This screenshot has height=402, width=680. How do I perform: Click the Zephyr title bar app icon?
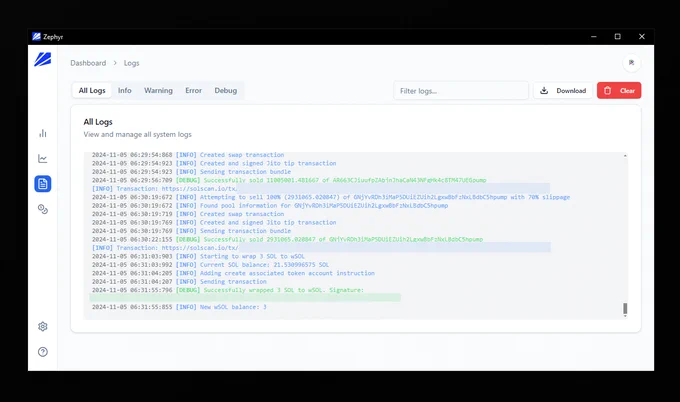click(x=36, y=37)
